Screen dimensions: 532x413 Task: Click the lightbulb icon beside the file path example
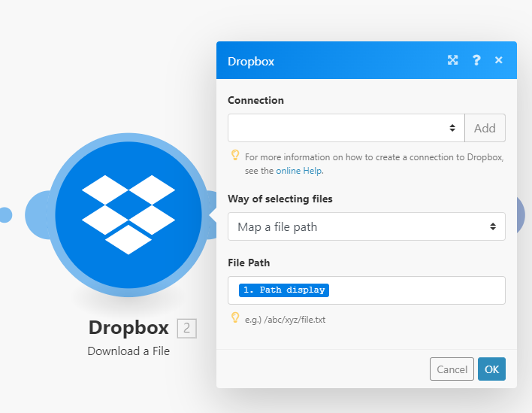point(235,317)
